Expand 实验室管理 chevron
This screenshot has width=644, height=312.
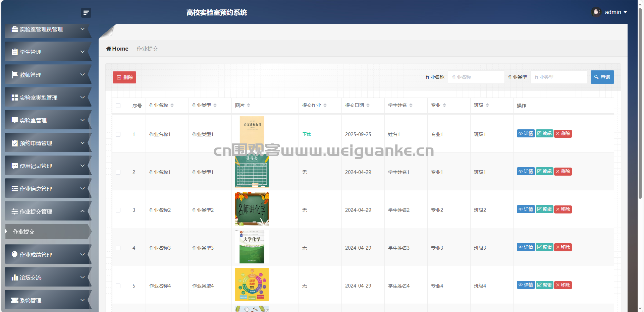pyautogui.click(x=83, y=120)
